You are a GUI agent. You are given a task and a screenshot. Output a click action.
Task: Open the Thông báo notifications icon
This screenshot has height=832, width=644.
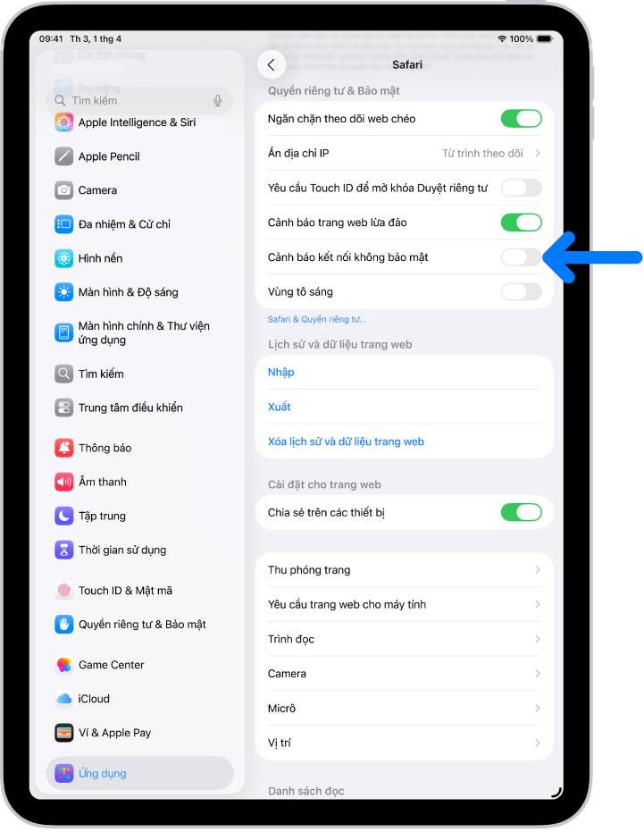click(64, 448)
